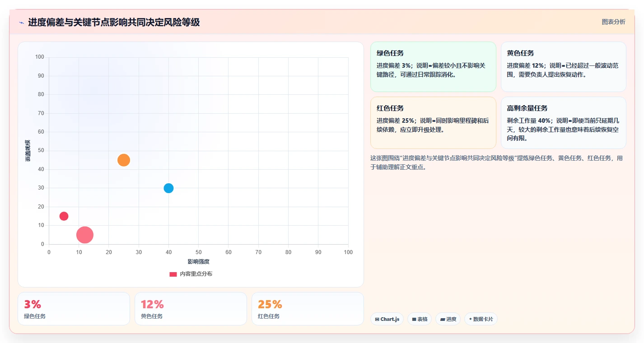Click the 图表分析 label in header

[614, 22]
